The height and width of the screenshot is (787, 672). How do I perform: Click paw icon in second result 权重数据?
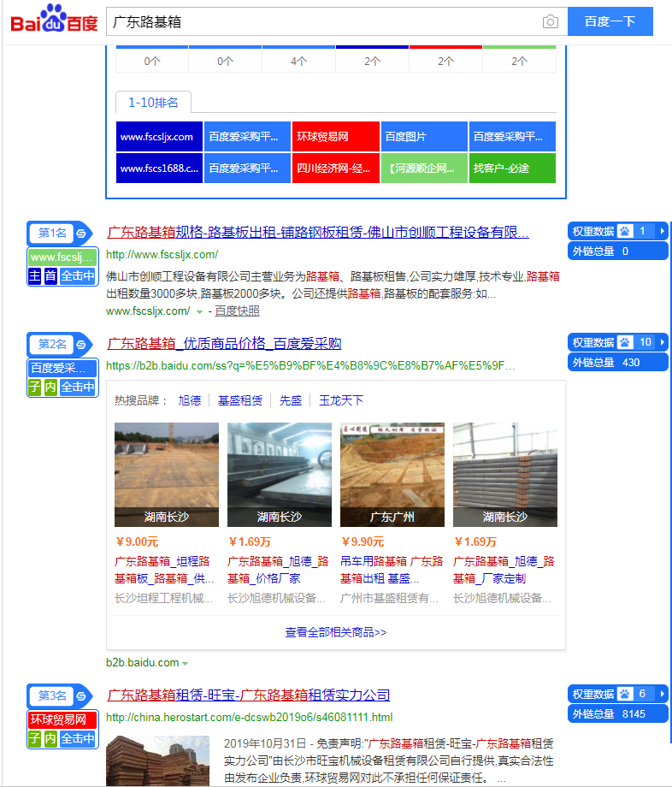(625, 342)
